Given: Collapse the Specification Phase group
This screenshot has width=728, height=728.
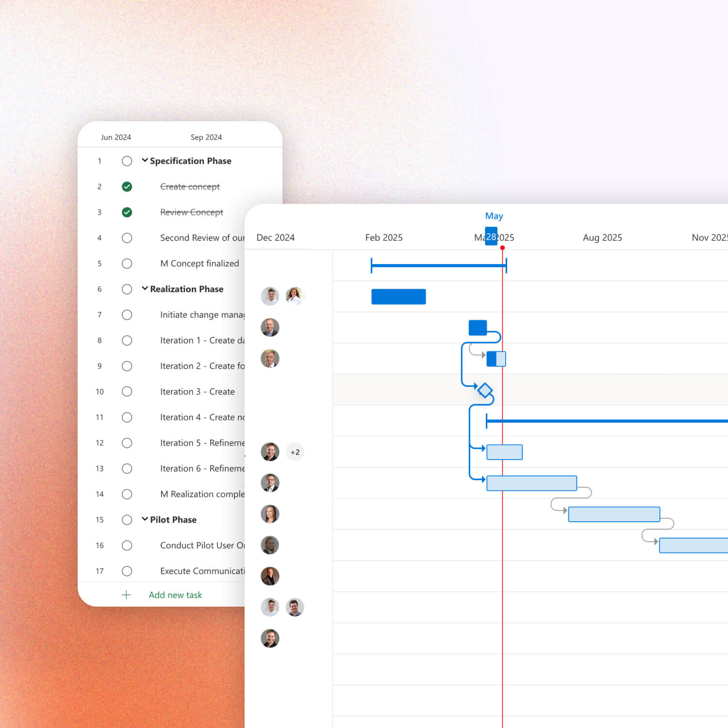Looking at the screenshot, I should [145, 160].
